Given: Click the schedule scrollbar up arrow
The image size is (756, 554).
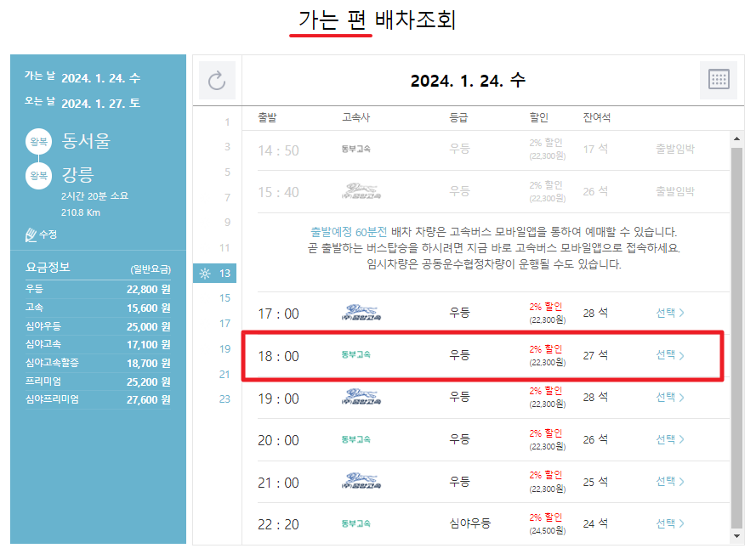Looking at the screenshot, I should pos(736,138).
